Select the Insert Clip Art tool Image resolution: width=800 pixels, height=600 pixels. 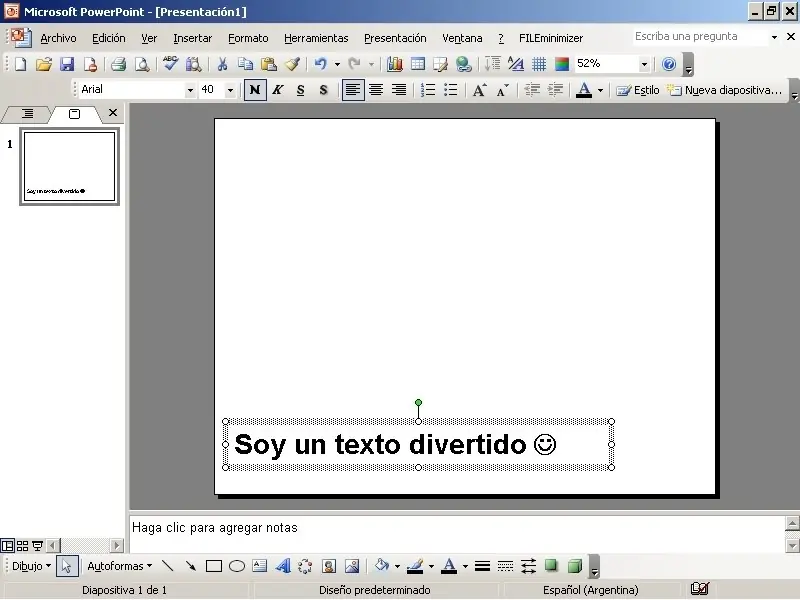tap(329, 566)
